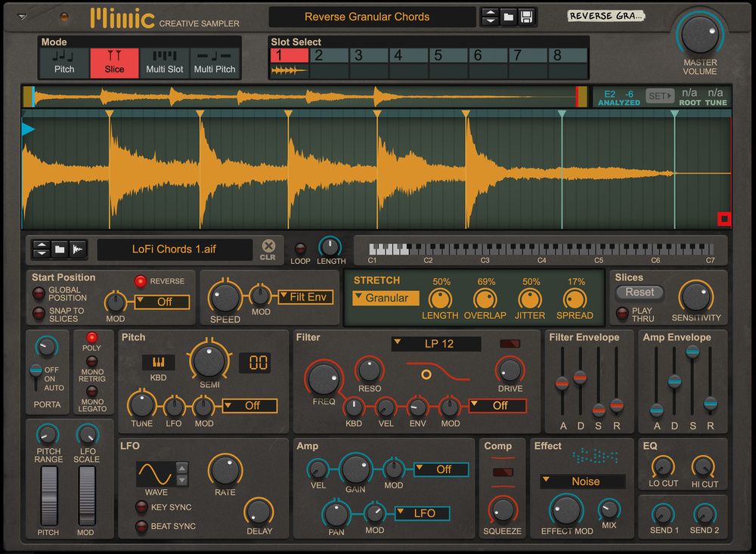Toggle the REVERSE button
Viewport: 756px width, 554px height.
(140, 281)
